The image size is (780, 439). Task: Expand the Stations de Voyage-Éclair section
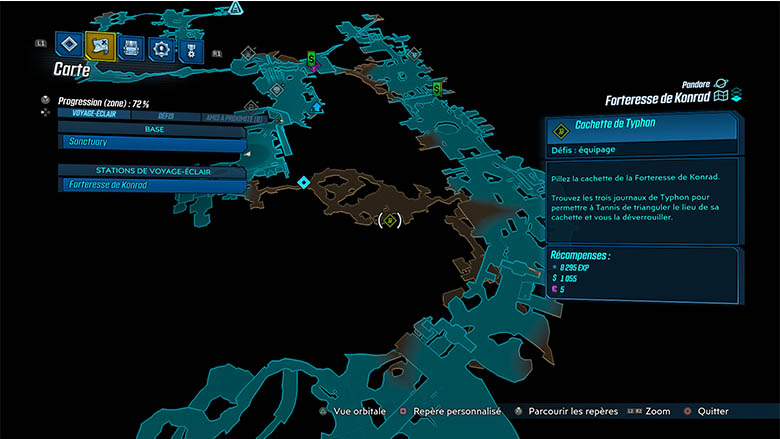point(150,170)
